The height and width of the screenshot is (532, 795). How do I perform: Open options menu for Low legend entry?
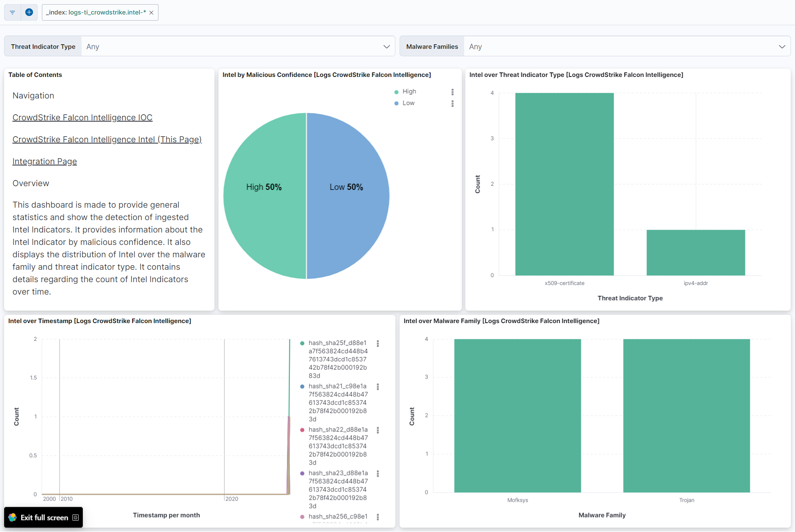coord(453,103)
